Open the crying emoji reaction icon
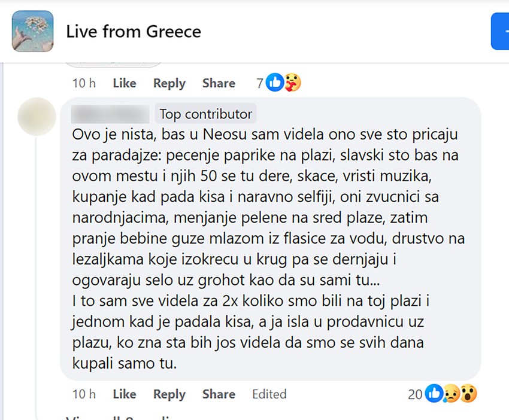Screen dimensions: 509x420 (450, 395)
